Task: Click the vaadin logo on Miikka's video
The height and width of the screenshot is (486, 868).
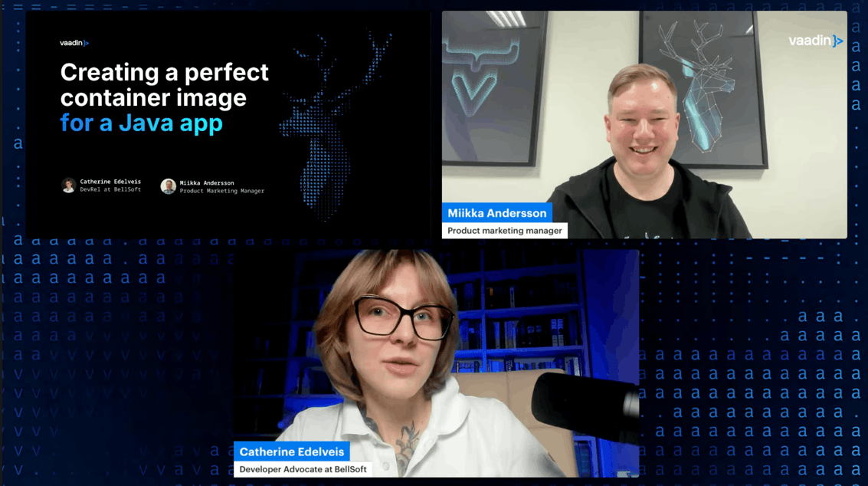Action: click(815, 41)
